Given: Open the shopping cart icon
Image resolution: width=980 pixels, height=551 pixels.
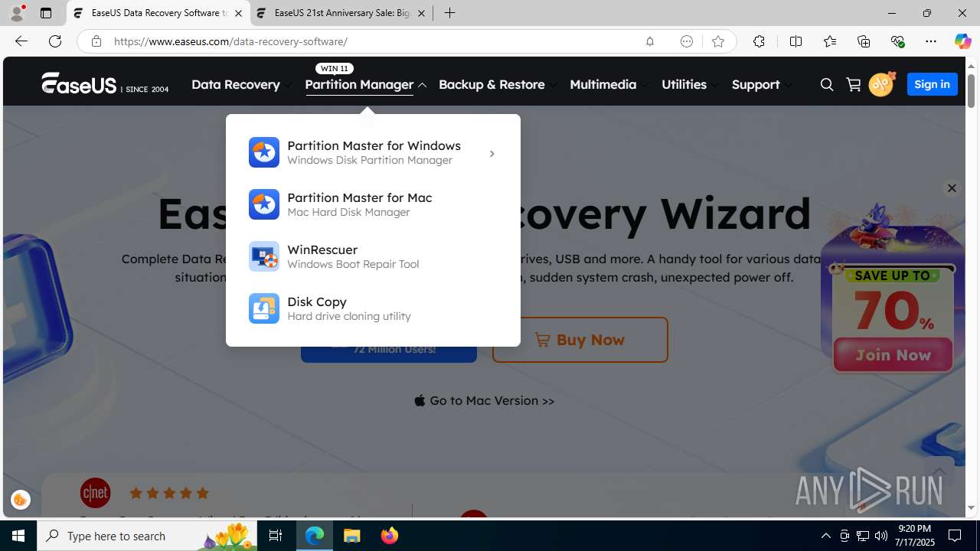Looking at the screenshot, I should pyautogui.click(x=854, y=84).
